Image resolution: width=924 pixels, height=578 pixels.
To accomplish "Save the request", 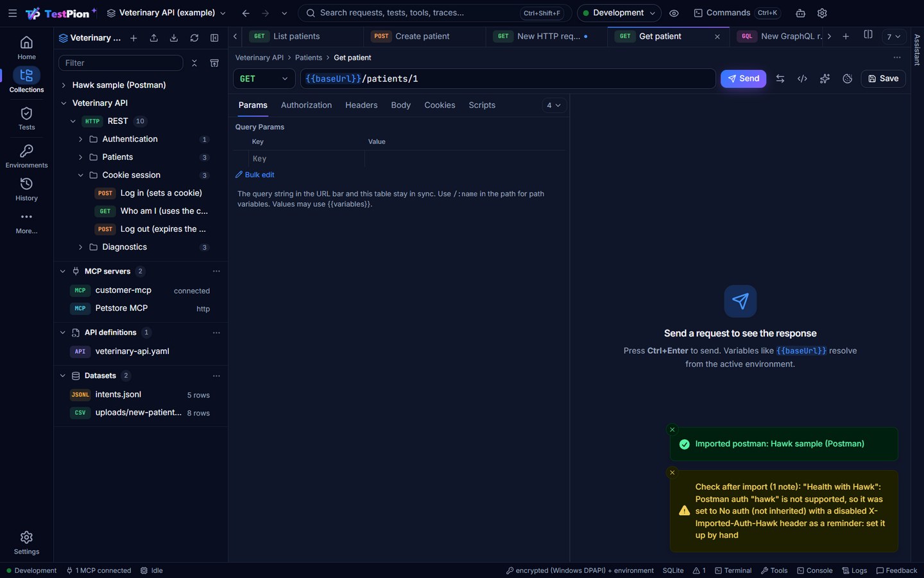I will (883, 78).
